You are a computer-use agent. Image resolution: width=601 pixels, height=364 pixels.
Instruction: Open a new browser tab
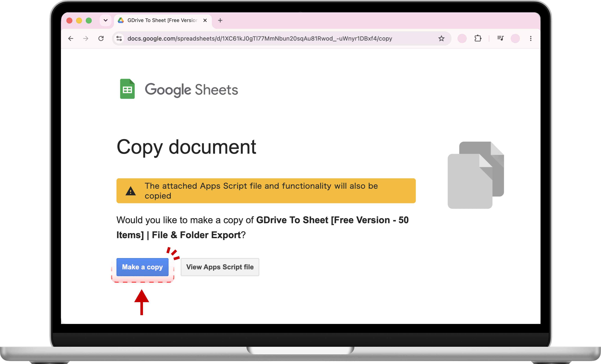click(220, 21)
